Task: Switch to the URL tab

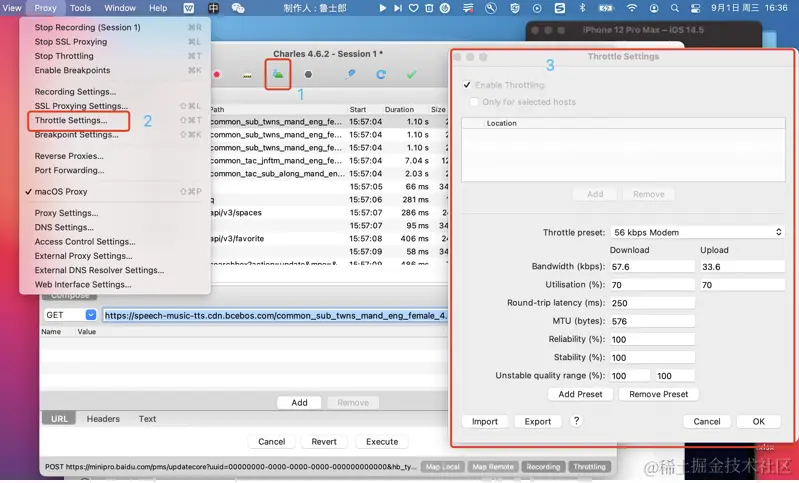Action: [59, 419]
